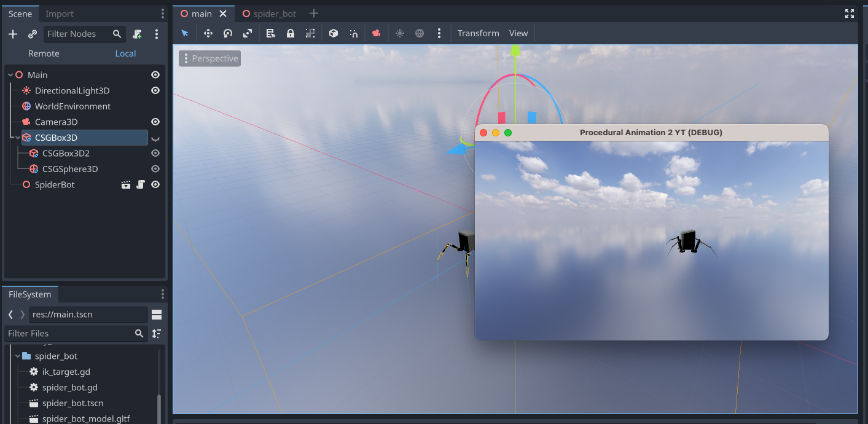Open the Perspective viewport dropdown
This screenshot has height=424, width=868.
(x=209, y=58)
